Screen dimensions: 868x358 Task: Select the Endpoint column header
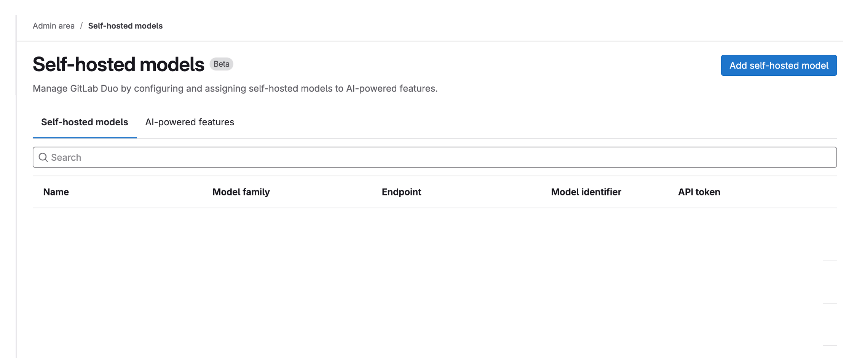point(402,192)
